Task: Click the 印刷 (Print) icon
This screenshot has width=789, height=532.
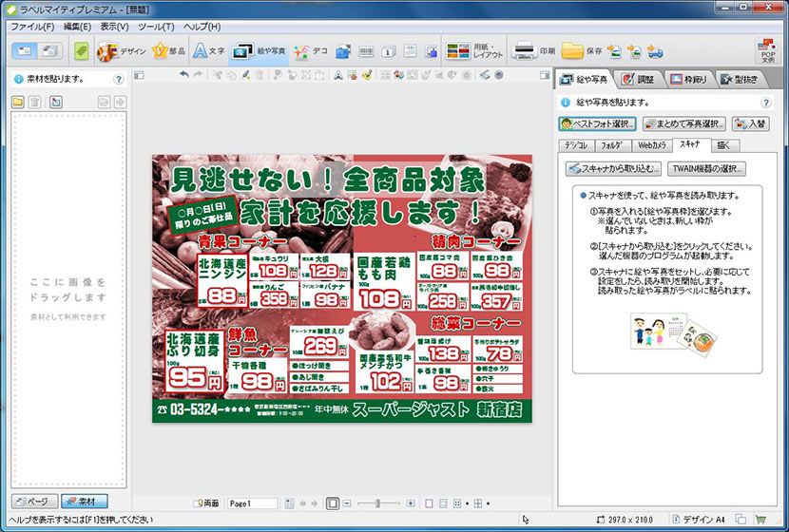Action: click(533, 50)
